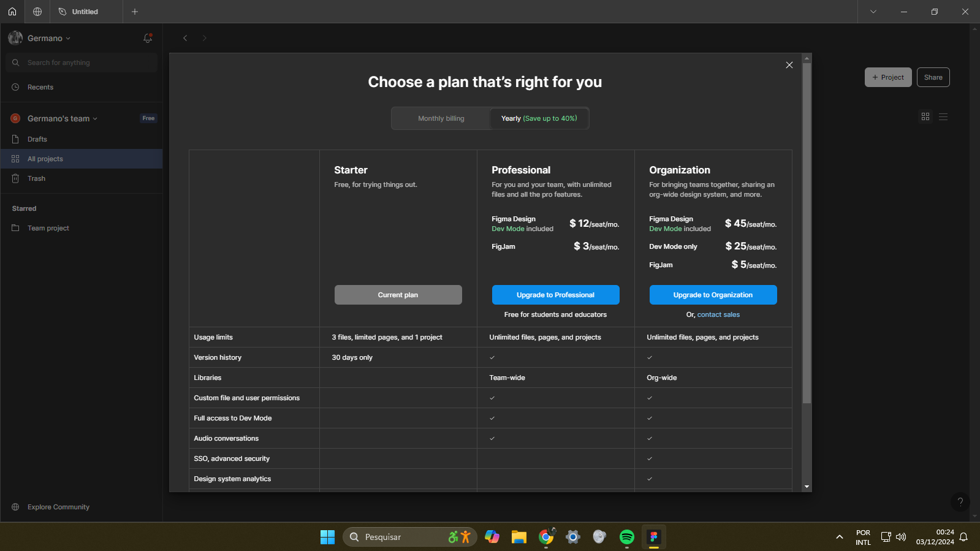Select Monthly billing option
Image resolution: width=980 pixels, height=551 pixels.
441,118
